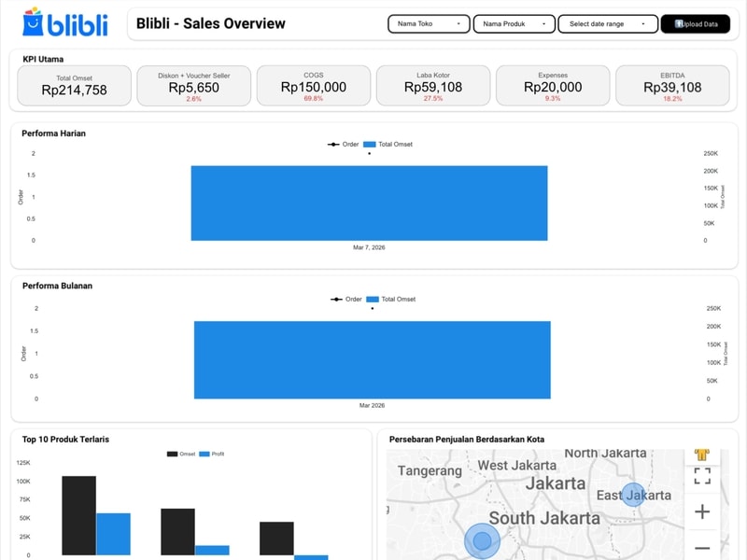Toggle Profit series in Top 10 Produk legend
This screenshot has height=560, width=747.
211,455
